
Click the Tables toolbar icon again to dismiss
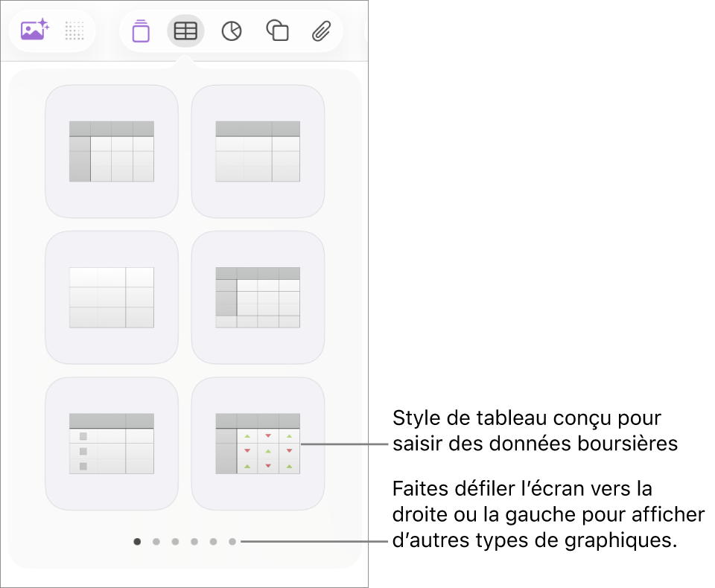[x=185, y=31]
